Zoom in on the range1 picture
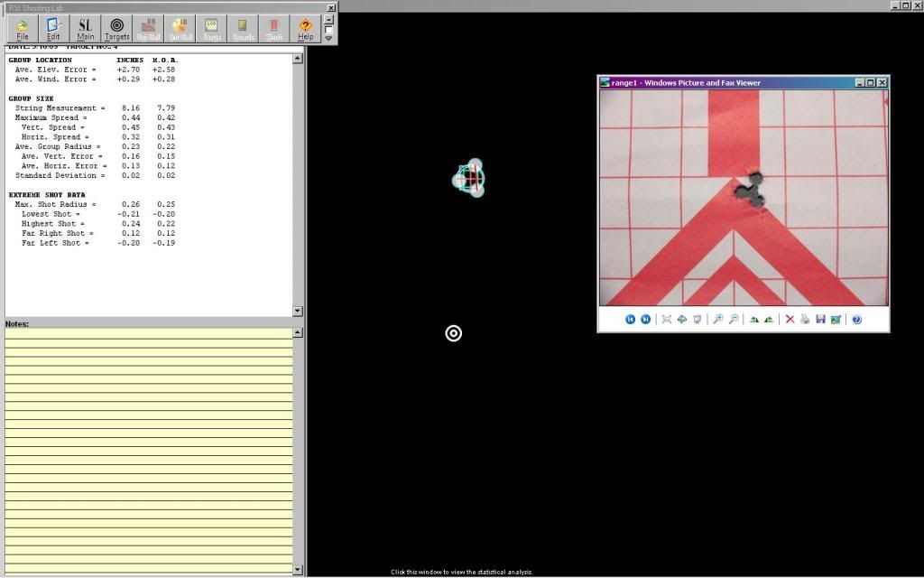924x578 pixels. click(718, 320)
